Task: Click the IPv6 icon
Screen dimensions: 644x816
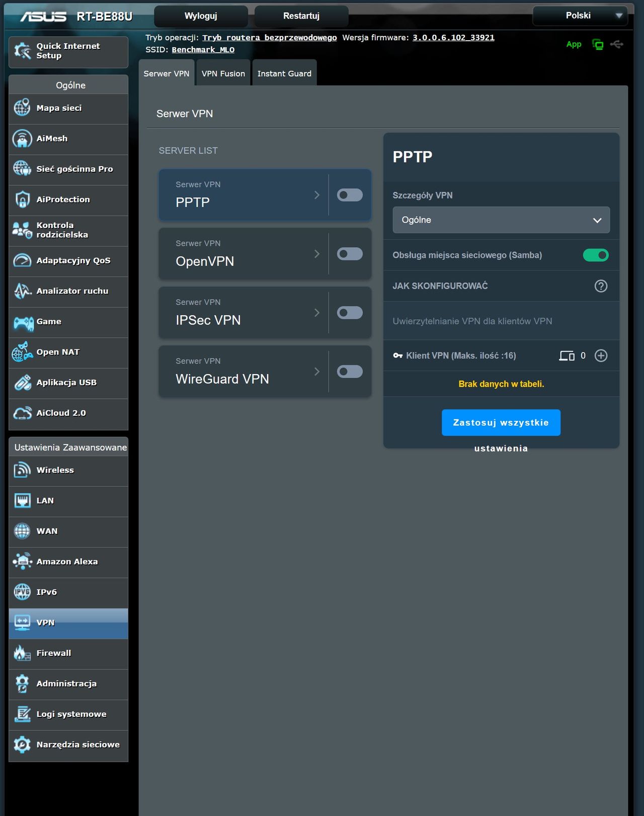Action: 22,592
